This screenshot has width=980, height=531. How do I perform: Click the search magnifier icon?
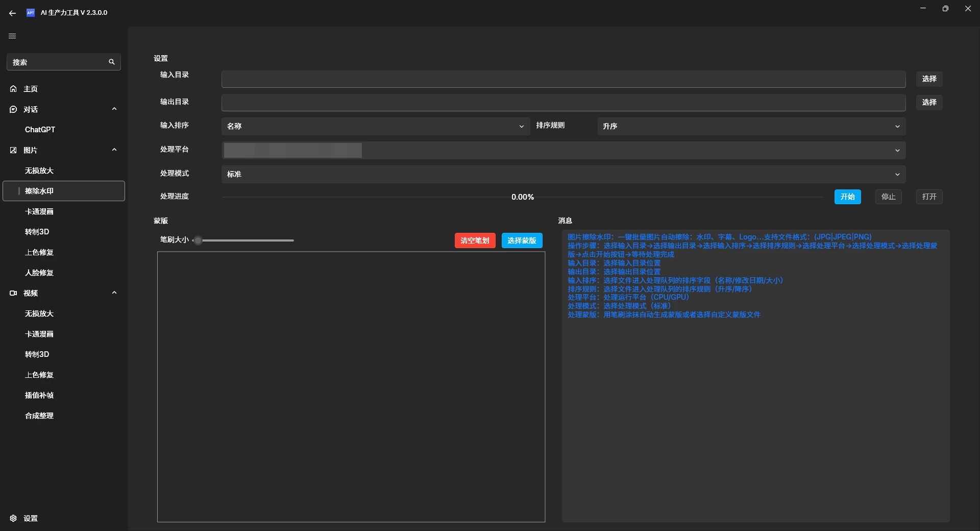tap(112, 62)
